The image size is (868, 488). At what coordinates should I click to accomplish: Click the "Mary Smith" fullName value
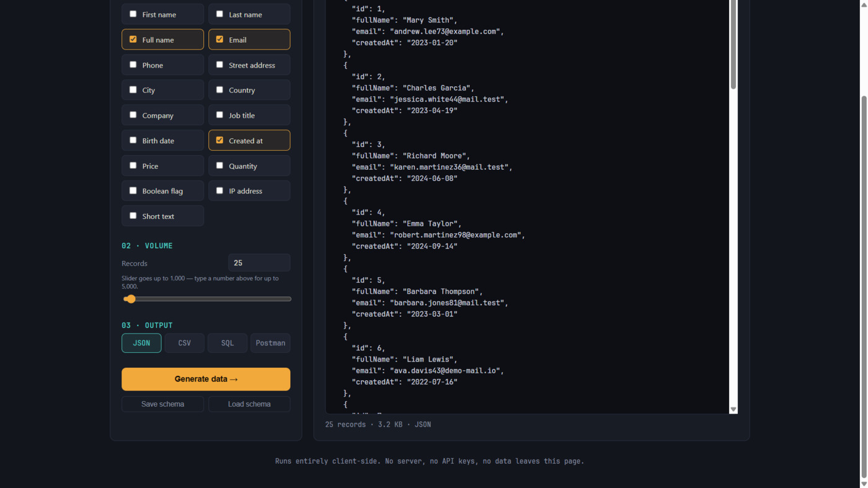click(x=430, y=20)
